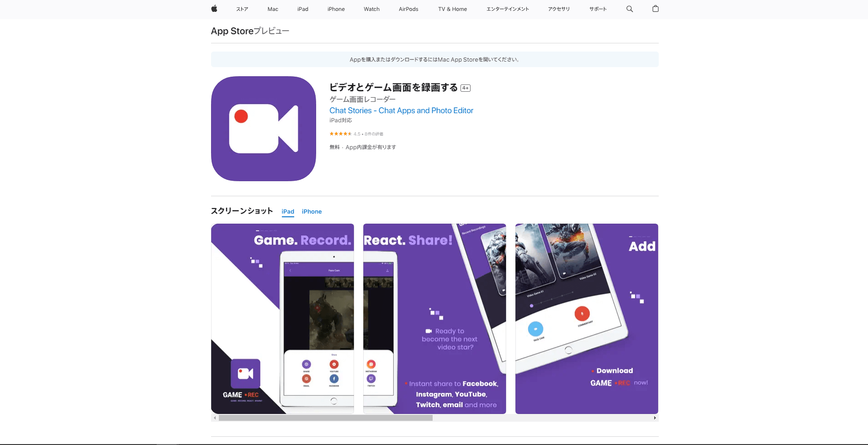Viewport: 868px width, 445px height.
Task: Open the iPhone navigation menu item
Action: (x=336, y=9)
